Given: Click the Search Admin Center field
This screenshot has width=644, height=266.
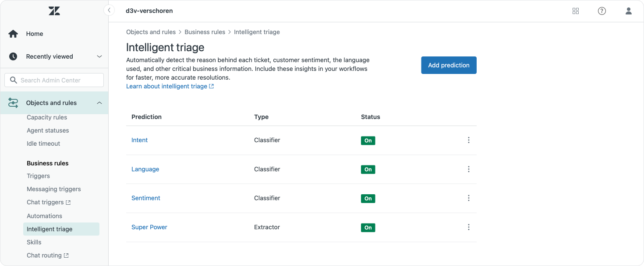Looking at the screenshot, I should [54, 80].
